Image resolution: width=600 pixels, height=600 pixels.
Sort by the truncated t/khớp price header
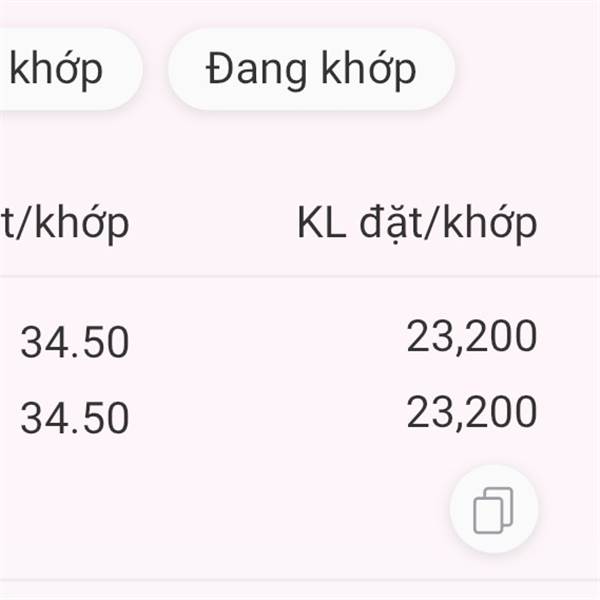(65, 223)
